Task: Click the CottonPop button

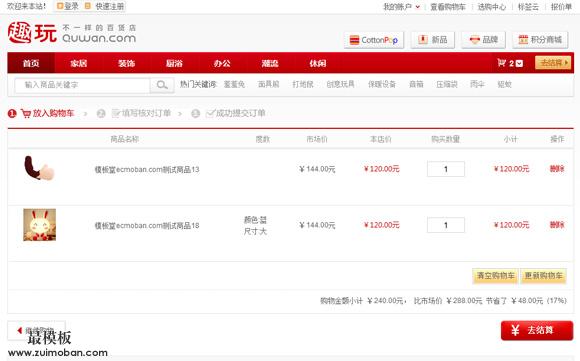Action: [374, 40]
